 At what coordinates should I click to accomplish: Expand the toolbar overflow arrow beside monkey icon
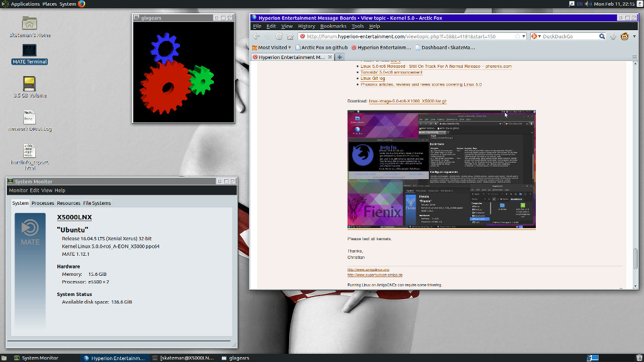click(x=634, y=36)
